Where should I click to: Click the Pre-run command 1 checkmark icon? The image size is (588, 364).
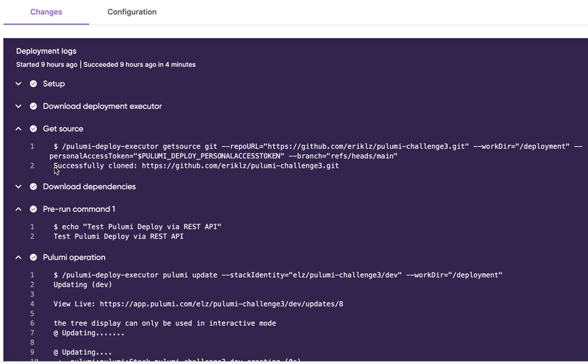(33, 209)
